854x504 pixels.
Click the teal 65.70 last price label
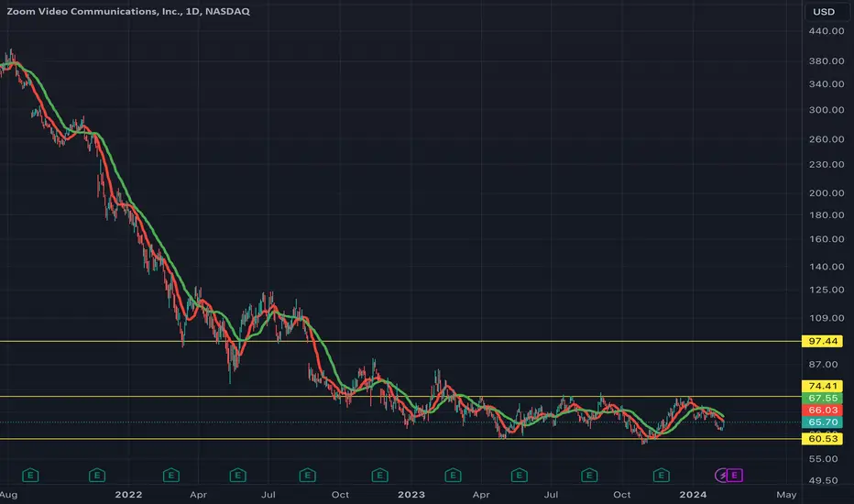pos(823,422)
